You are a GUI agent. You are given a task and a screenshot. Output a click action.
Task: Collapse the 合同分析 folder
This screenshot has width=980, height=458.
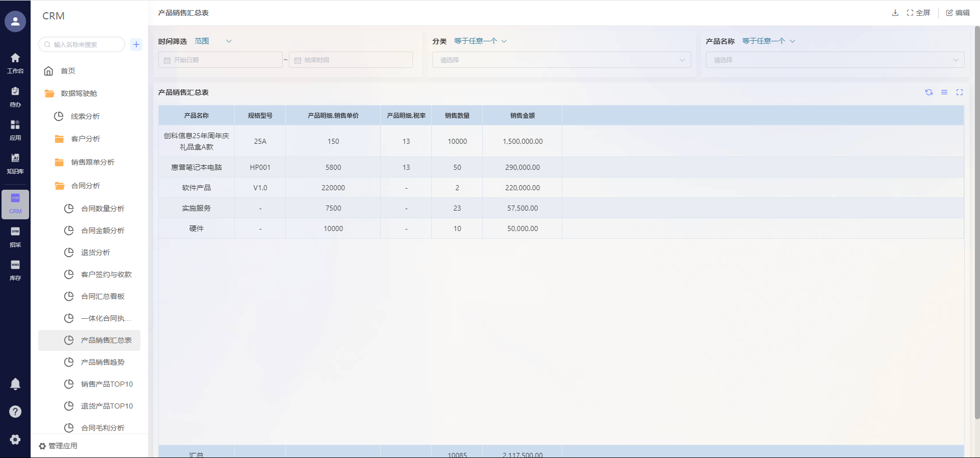coord(85,186)
